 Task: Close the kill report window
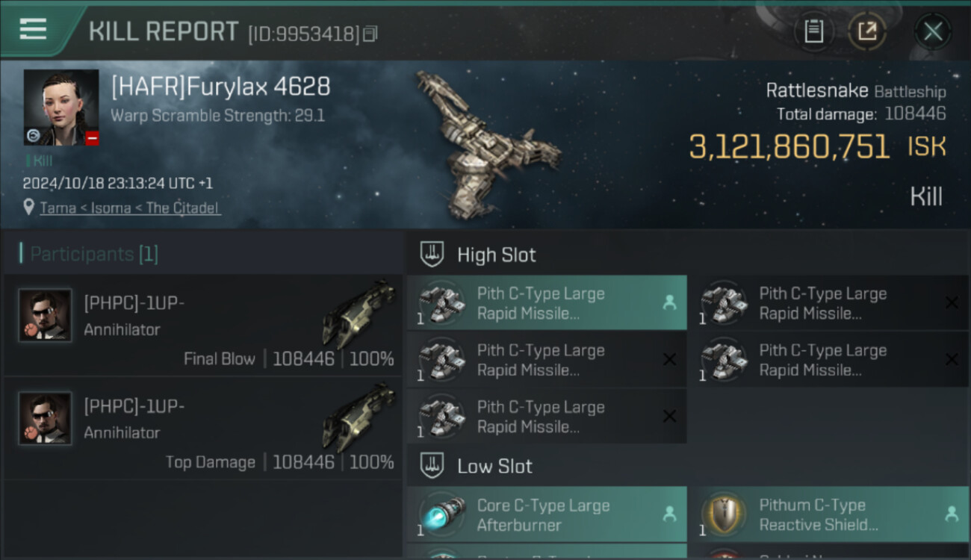pyautogui.click(x=932, y=31)
